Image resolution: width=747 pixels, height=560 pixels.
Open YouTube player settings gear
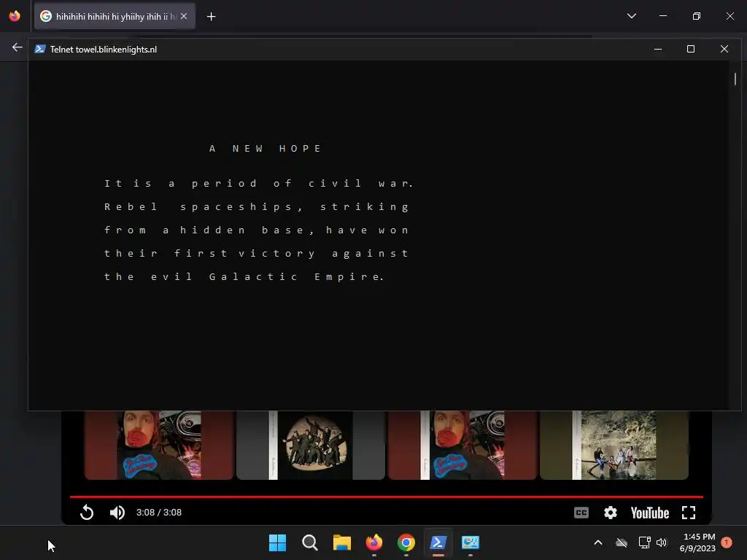[x=611, y=513]
